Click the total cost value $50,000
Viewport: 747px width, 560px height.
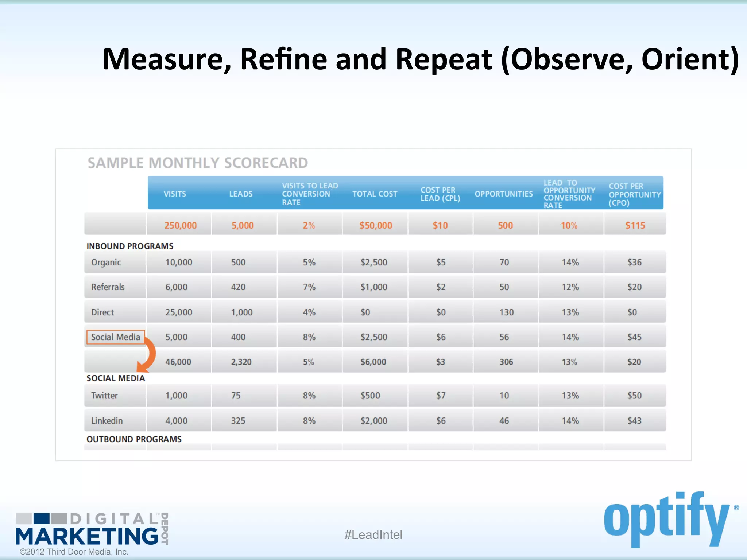(376, 225)
